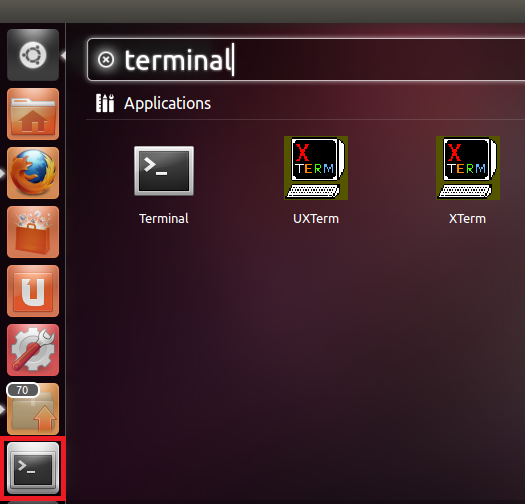Screen dimensions: 525x504
Task: Click highlighted Terminal icon in launcher
Action: (x=33, y=467)
